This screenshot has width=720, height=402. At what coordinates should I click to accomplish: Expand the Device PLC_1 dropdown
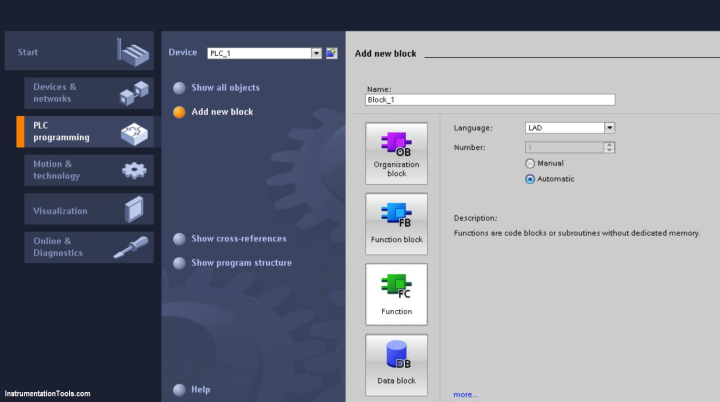pos(316,53)
